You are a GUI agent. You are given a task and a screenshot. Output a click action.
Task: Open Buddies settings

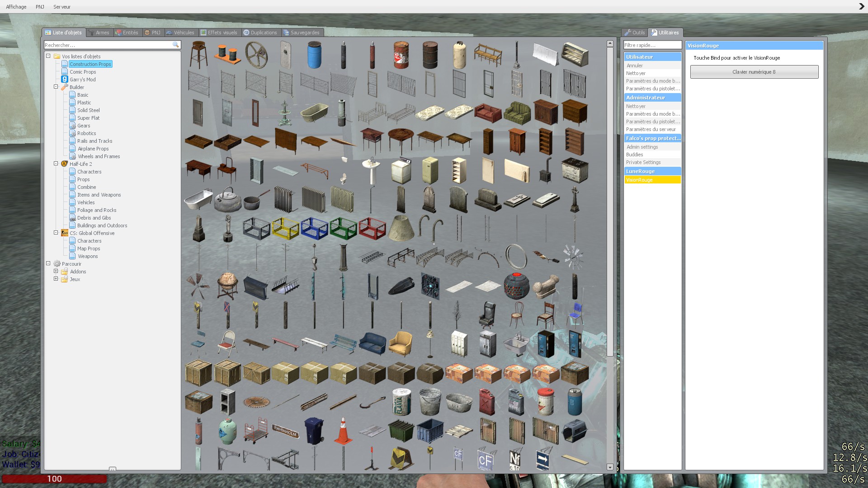pos(652,155)
